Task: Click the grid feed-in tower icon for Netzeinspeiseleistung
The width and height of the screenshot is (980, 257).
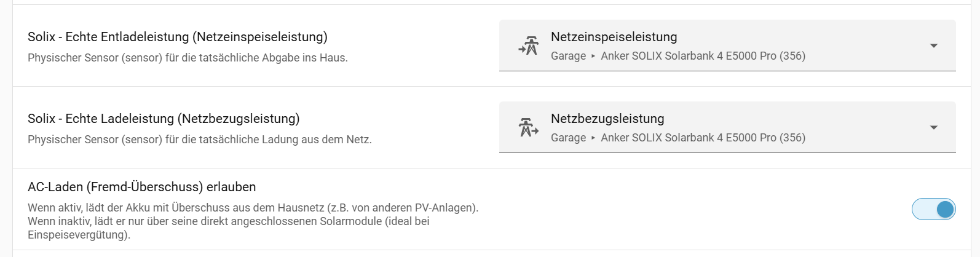Action: (x=528, y=46)
